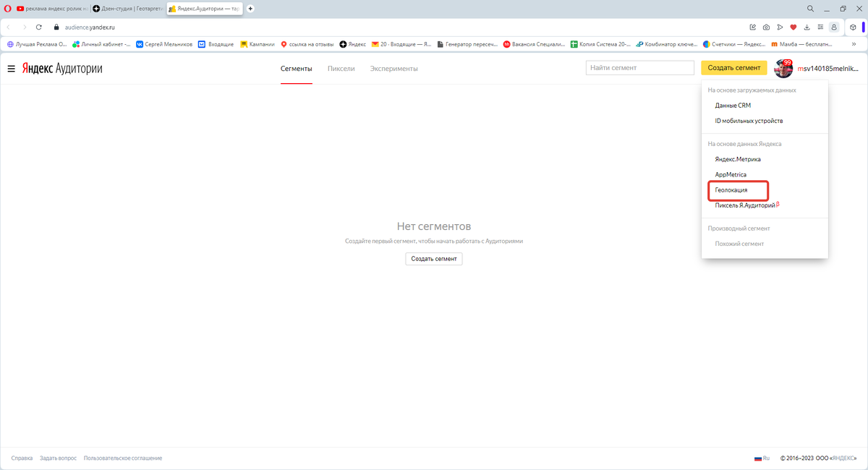Viewport: 868px width, 470px height.
Task: Open the Генератор пересеч... bookmark
Action: tap(467, 44)
